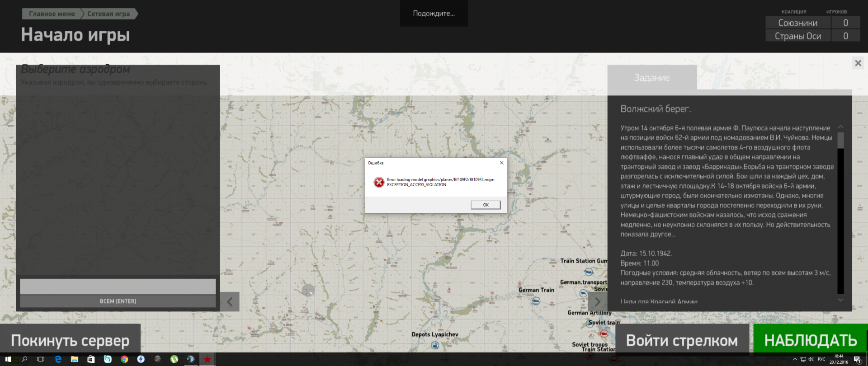This screenshot has width=868, height=366.
Task: Collapse chat panel with left chevron
Action: (230, 301)
